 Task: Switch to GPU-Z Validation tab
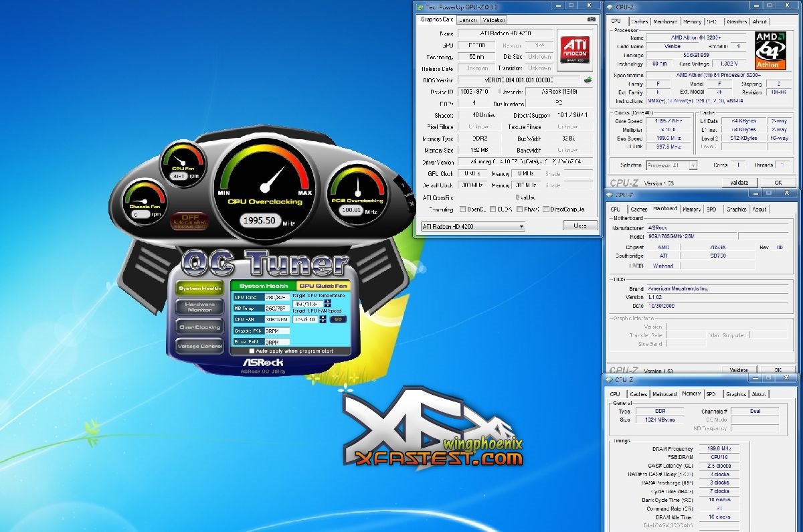pyautogui.click(x=494, y=20)
